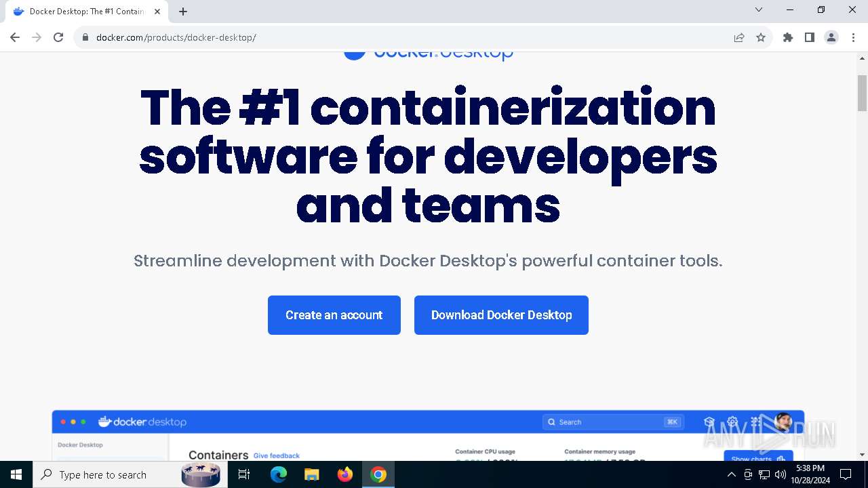Image resolution: width=868 pixels, height=488 pixels.
Task: Bookmark this tab with star icon
Action: tap(761, 37)
